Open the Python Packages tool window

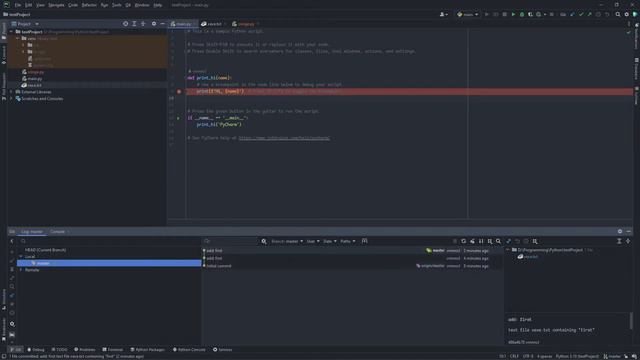tap(147, 349)
